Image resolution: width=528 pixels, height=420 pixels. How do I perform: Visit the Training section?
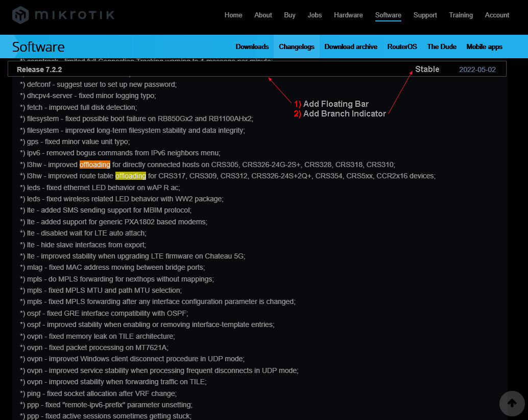(x=461, y=15)
